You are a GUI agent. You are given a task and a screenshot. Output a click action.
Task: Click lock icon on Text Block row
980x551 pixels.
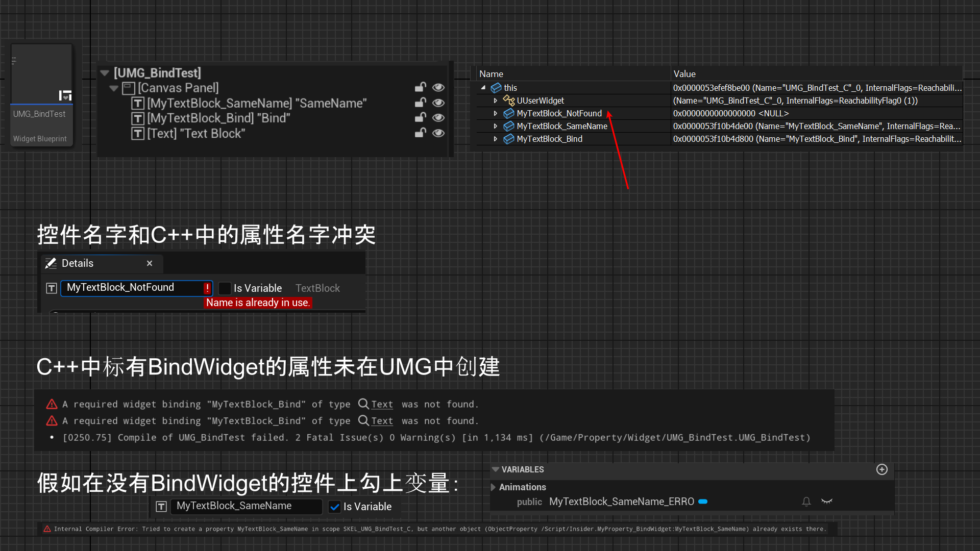pos(420,133)
